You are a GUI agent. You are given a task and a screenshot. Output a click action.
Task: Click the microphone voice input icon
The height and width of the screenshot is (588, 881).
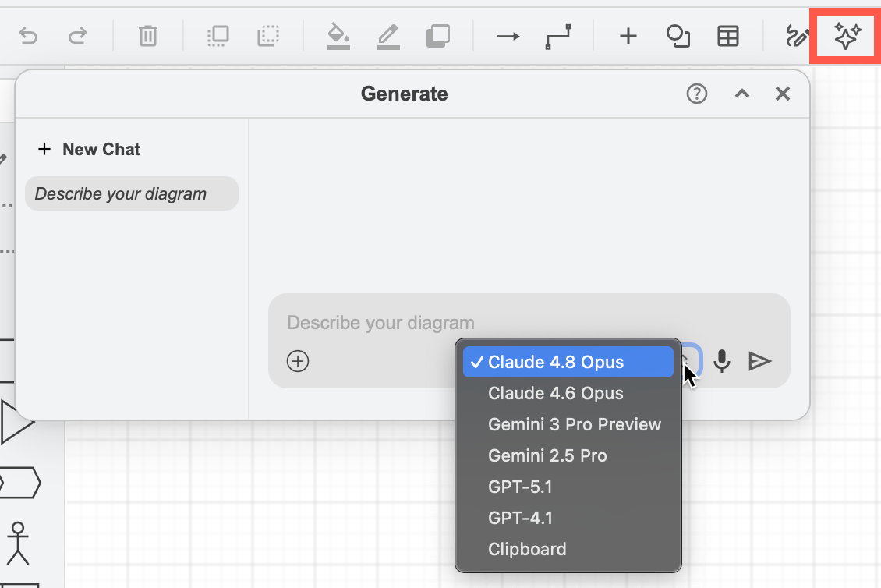pyautogui.click(x=722, y=361)
